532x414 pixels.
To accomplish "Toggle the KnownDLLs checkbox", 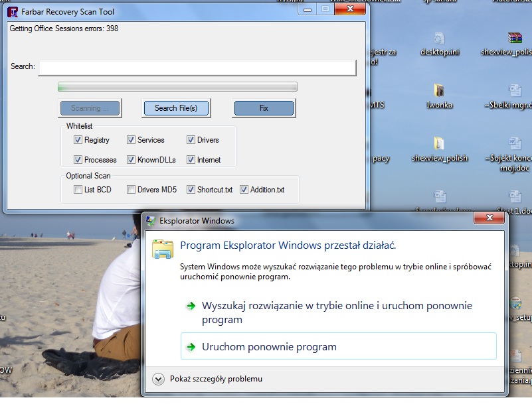I will pos(131,160).
